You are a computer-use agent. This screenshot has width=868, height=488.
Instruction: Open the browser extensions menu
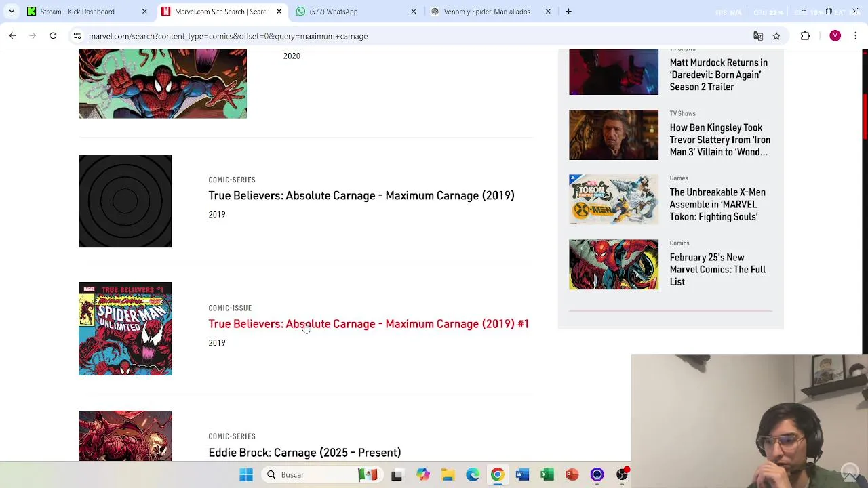click(x=806, y=36)
